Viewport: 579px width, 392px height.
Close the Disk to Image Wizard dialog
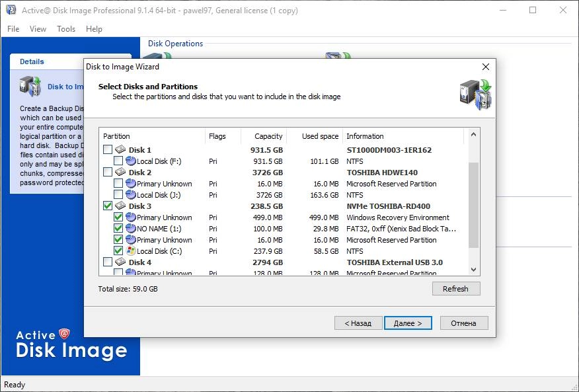[486, 67]
